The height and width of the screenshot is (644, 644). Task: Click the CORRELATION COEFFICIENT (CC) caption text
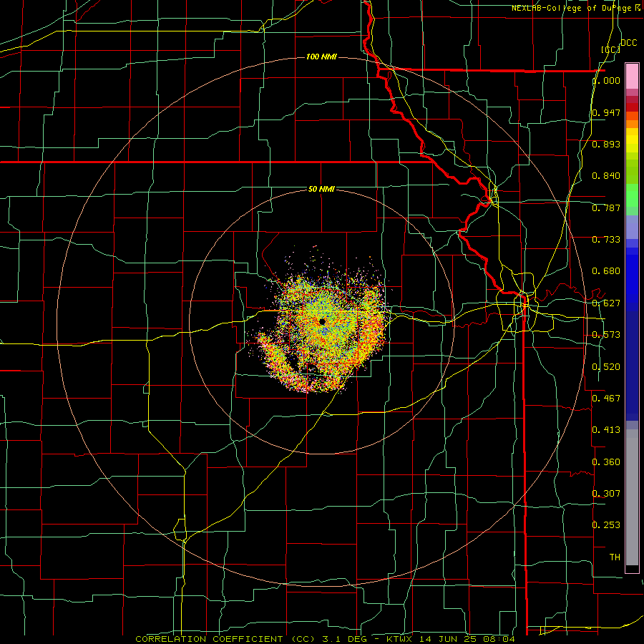(225, 639)
